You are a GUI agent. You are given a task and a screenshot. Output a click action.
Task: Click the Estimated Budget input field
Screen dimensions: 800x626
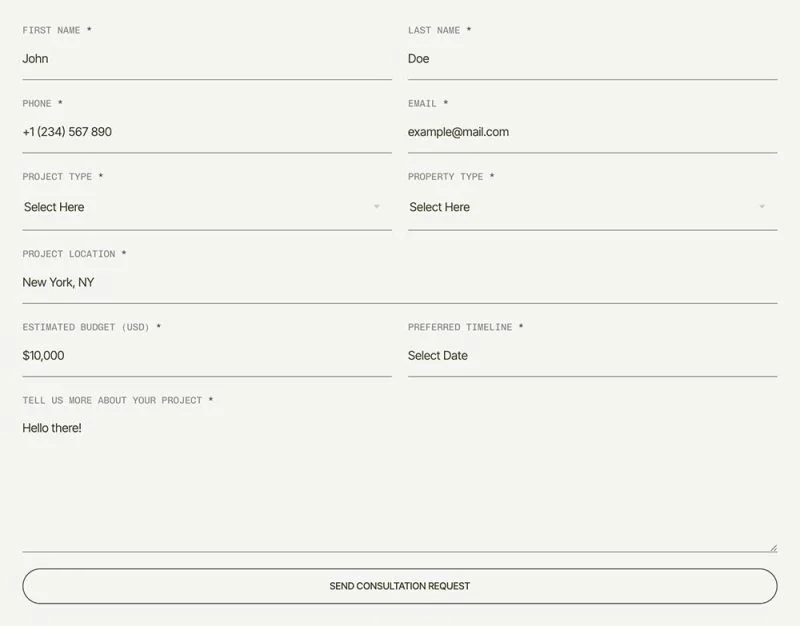(207, 356)
